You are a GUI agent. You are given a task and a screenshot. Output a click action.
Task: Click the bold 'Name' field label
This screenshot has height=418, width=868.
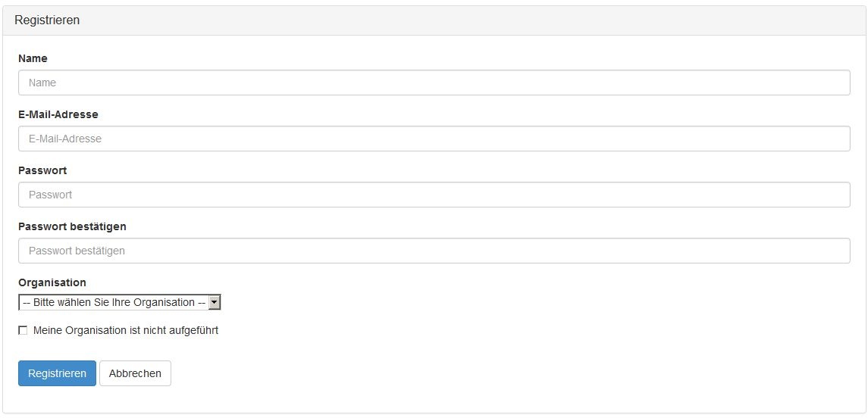click(33, 58)
